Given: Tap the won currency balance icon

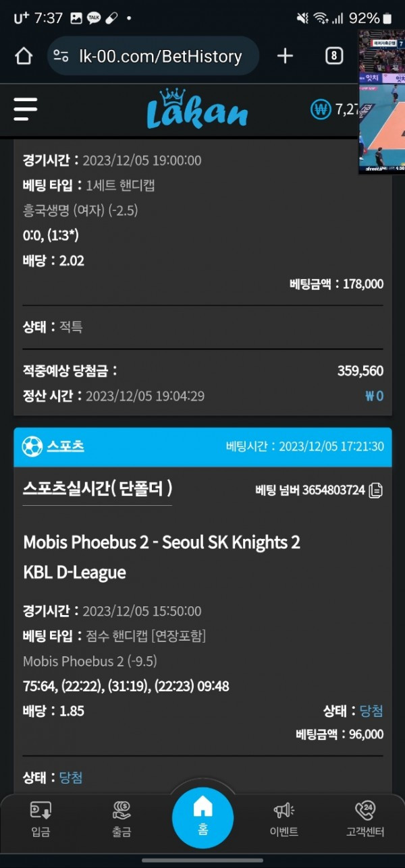Looking at the screenshot, I should point(320,109).
